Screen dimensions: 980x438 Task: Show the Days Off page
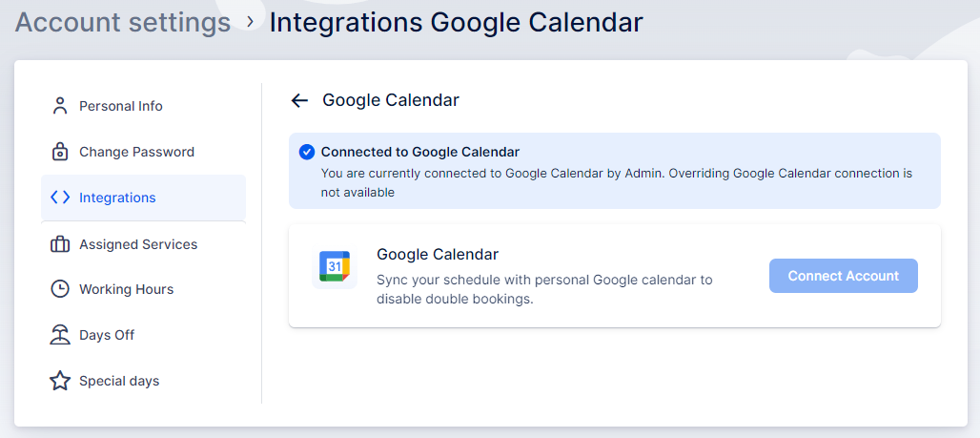(107, 335)
